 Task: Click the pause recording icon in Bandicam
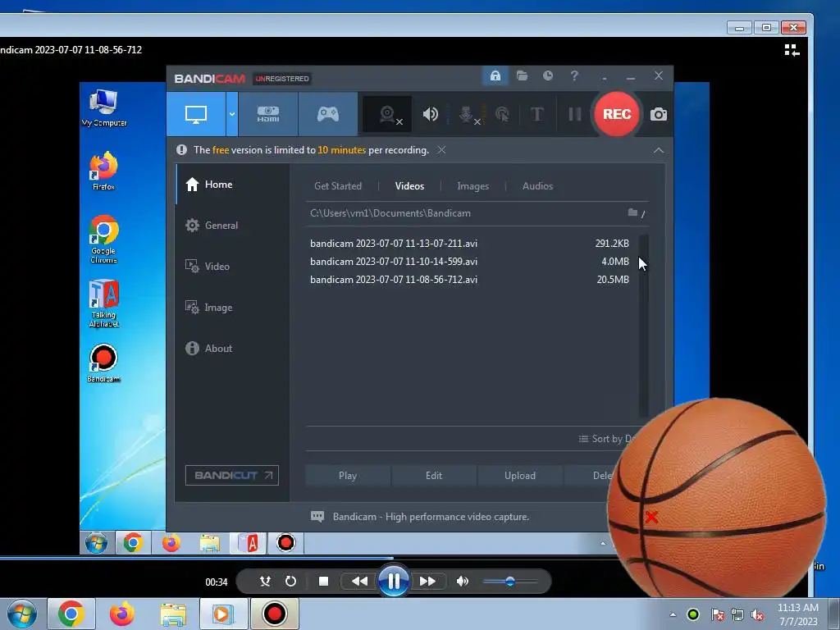(x=574, y=114)
